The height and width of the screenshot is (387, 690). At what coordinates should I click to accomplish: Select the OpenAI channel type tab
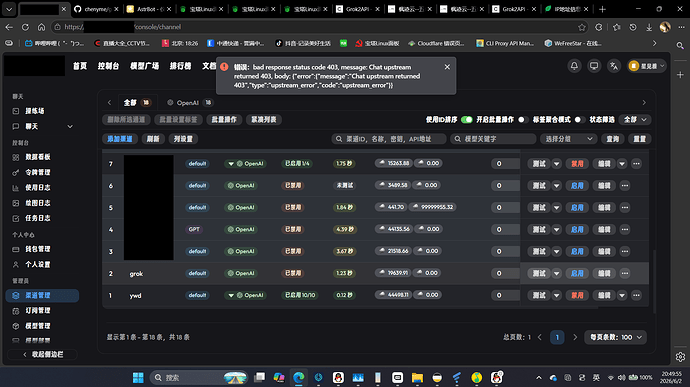coord(190,103)
